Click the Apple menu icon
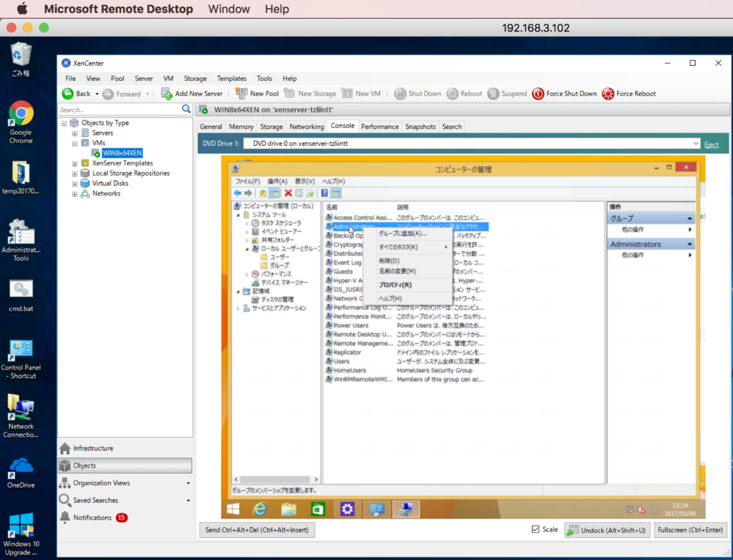The height and width of the screenshot is (560, 733). [x=22, y=9]
